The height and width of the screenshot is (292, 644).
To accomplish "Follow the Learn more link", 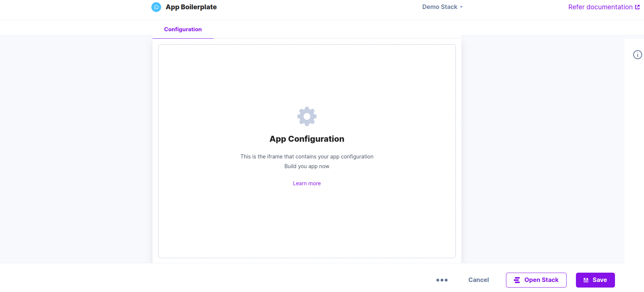I will [307, 183].
